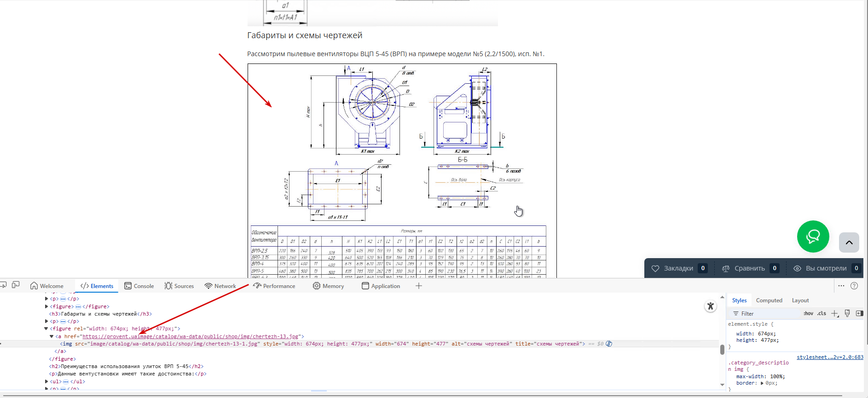
Task: Expand the first collapsed <p> node
Action: (x=46, y=299)
